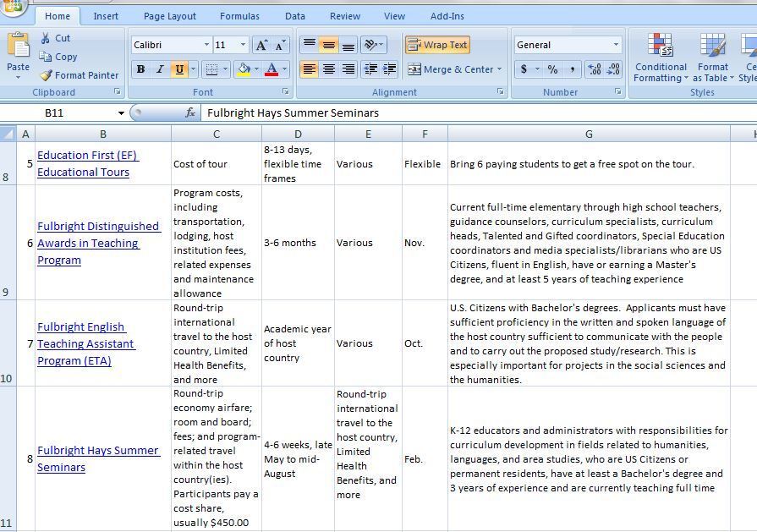The image size is (757, 532).
Task: Switch to the Page Layout tab
Action: click(x=170, y=16)
